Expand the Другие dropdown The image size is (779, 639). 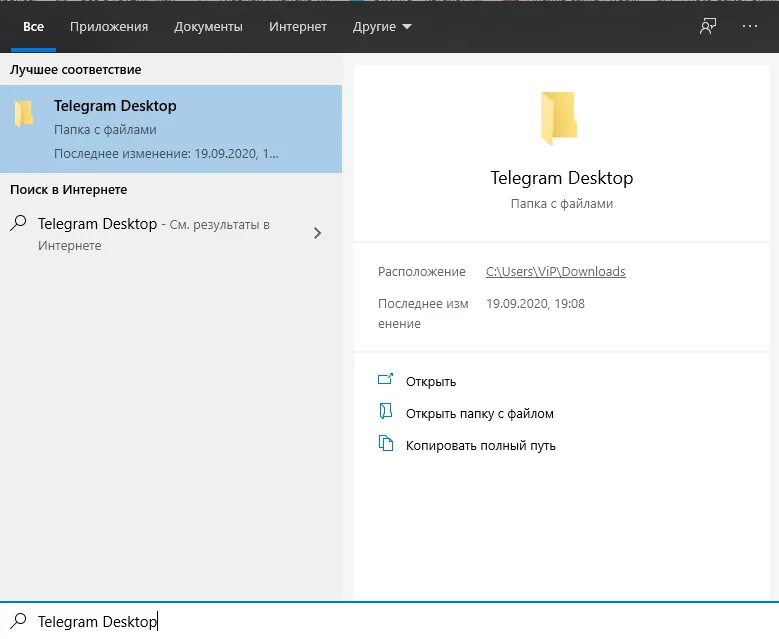coord(382,26)
